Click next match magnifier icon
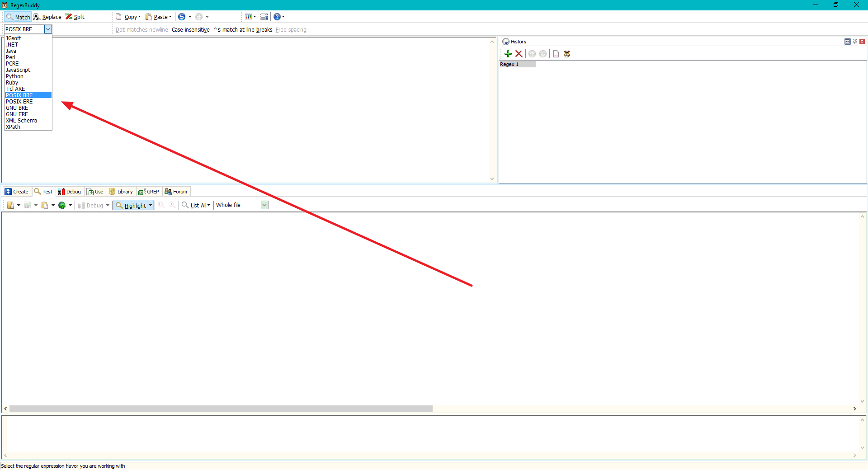The image size is (868, 470). point(172,205)
